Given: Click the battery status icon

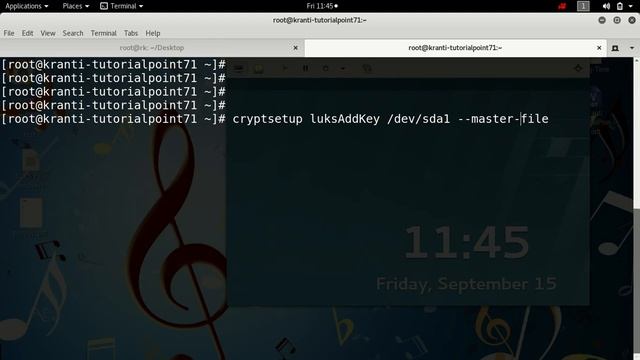Looking at the screenshot, I should (620, 6).
